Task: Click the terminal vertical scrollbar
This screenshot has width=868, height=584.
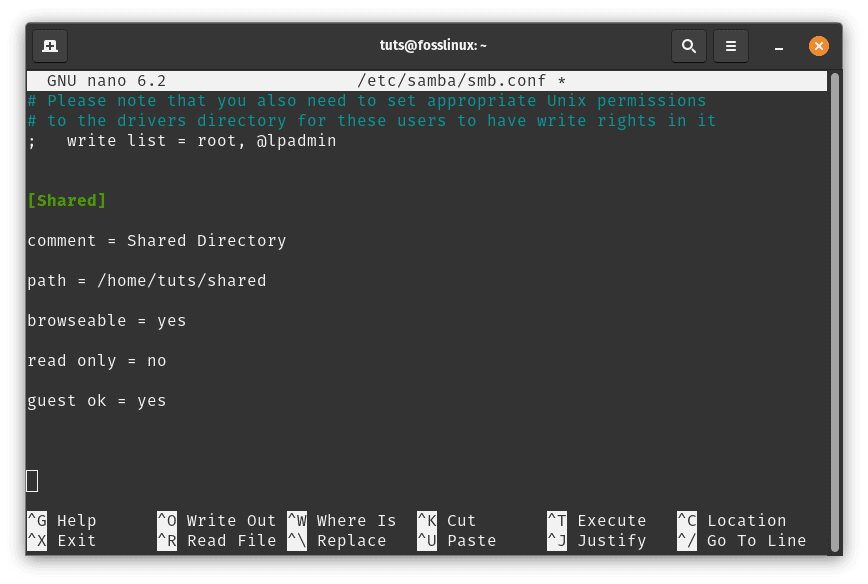Action: (835, 313)
